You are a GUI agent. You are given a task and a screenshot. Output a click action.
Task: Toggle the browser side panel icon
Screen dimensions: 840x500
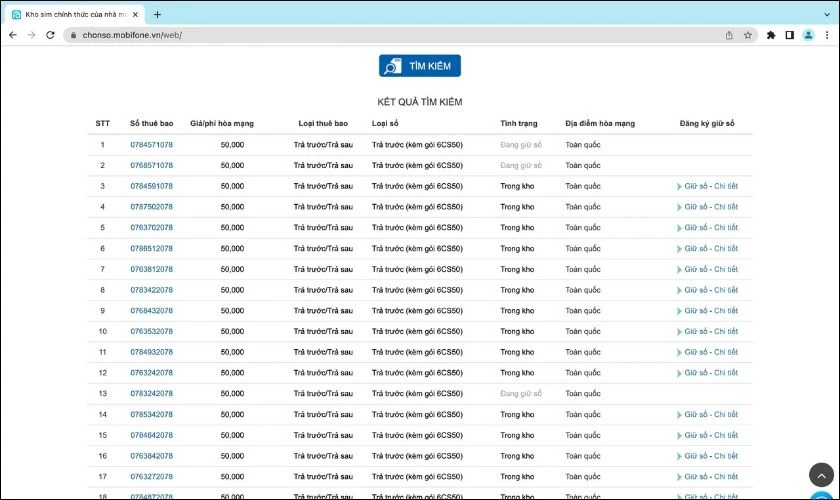click(789, 34)
